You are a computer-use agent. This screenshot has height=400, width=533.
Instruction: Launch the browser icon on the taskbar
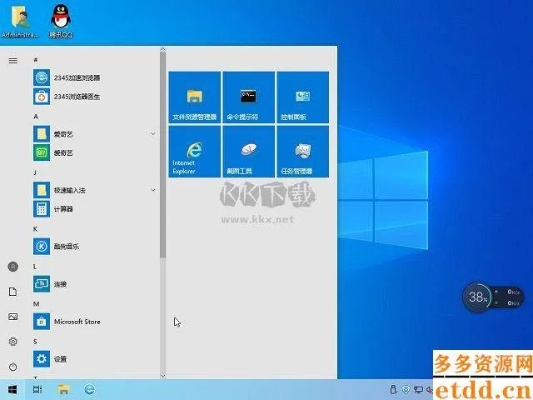tap(89, 389)
